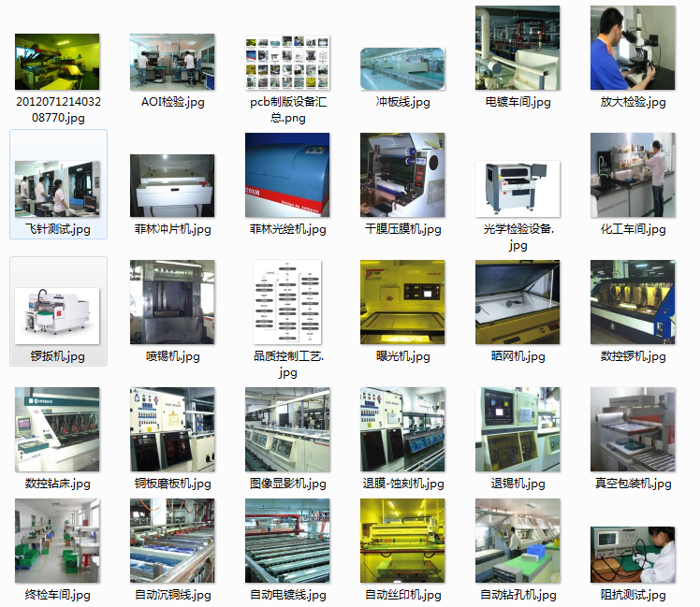
Task: Click the file name 曝光机.jpg
Action: point(403,356)
